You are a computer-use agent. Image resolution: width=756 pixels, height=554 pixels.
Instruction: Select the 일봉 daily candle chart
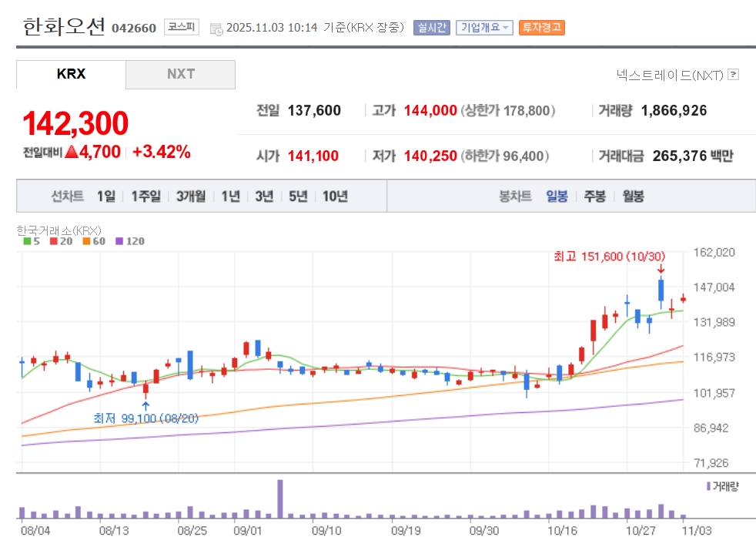tap(557, 196)
